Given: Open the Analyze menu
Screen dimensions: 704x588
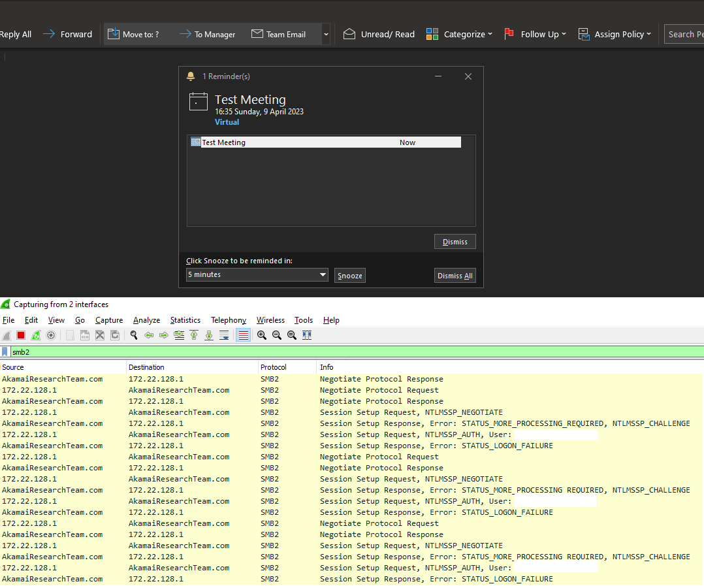Looking at the screenshot, I should coord(146,320).
